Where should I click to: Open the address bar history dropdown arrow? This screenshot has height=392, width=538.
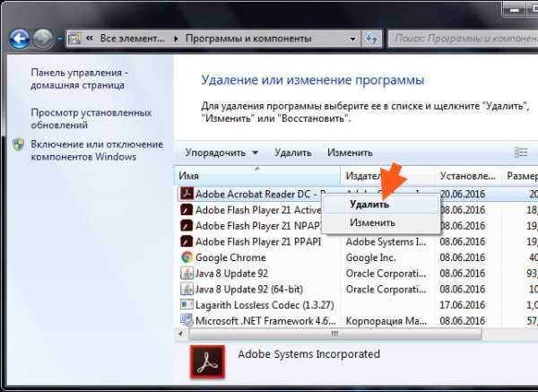(352, 39)
